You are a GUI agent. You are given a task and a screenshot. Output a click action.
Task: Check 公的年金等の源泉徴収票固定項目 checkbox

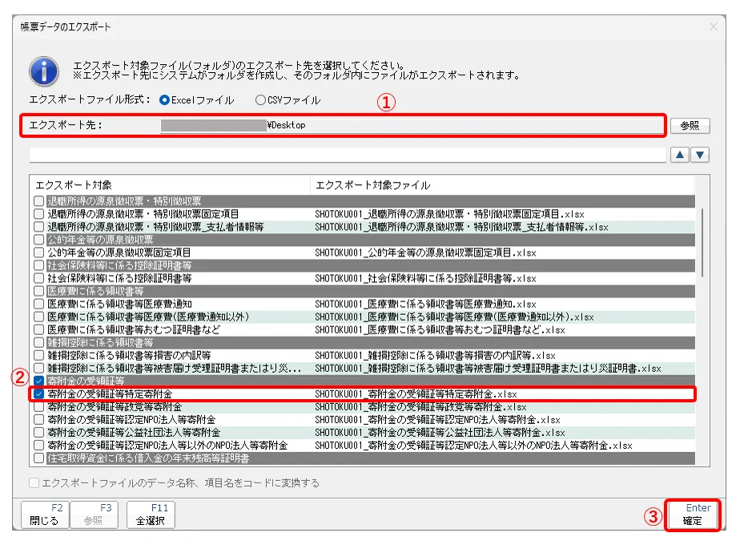point(38,252)
